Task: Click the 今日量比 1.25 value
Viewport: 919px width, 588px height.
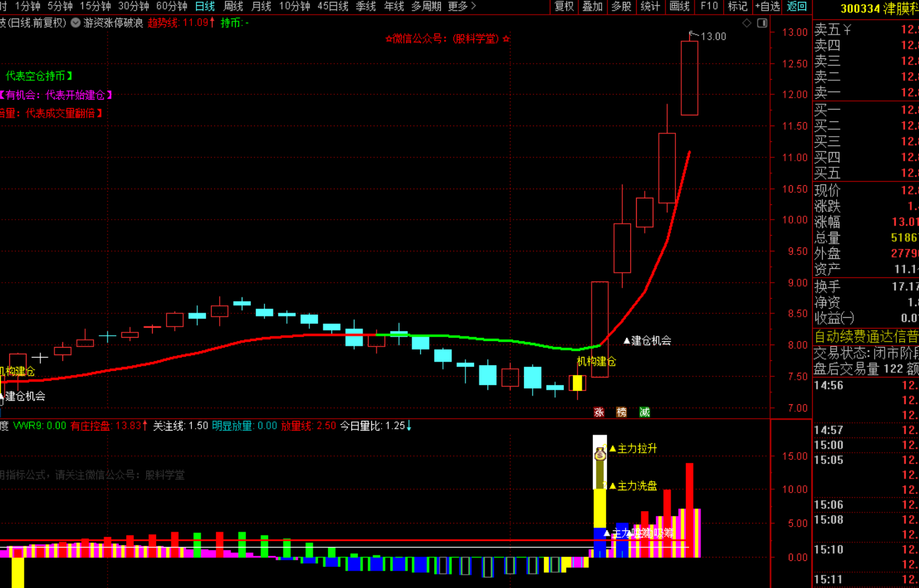Action: point(376,425)
